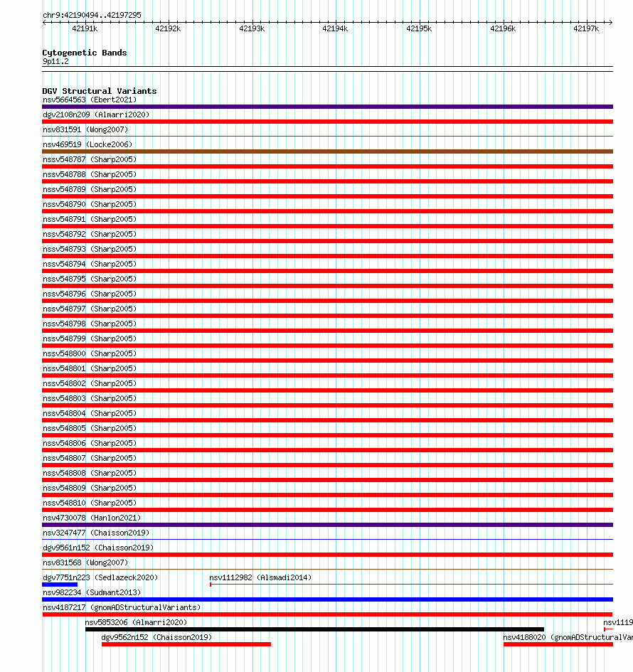The height and width of the screenshot is (672, 633).
Task: Click nsv3247477 (Chaisson2019) variant label
Action: click(x=96, y=533)
